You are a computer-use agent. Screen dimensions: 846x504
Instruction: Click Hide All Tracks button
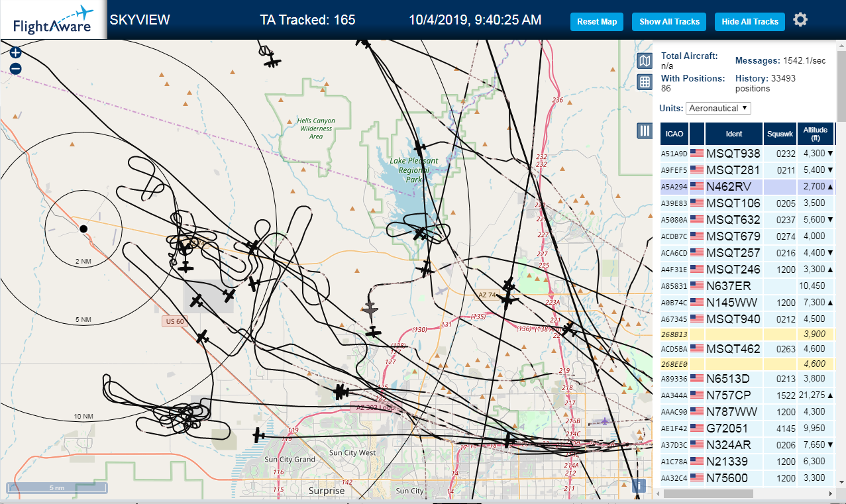pyautogui.click(x=750, y=22)
